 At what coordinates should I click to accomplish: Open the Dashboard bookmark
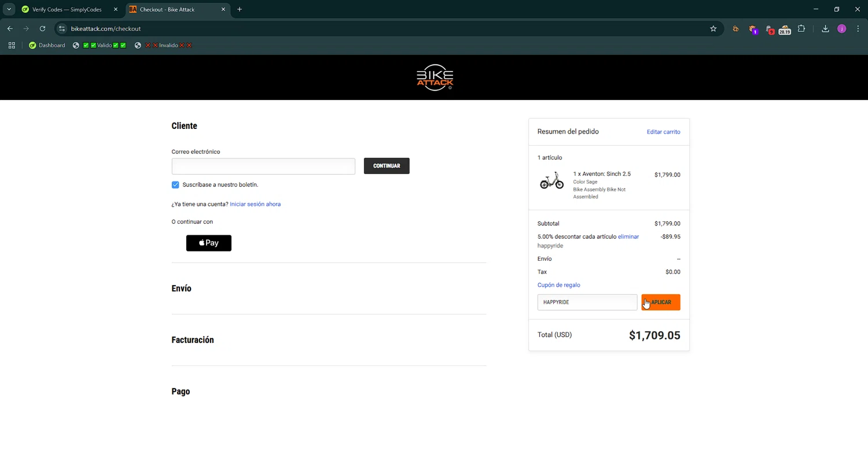click(x=47, y=45)
